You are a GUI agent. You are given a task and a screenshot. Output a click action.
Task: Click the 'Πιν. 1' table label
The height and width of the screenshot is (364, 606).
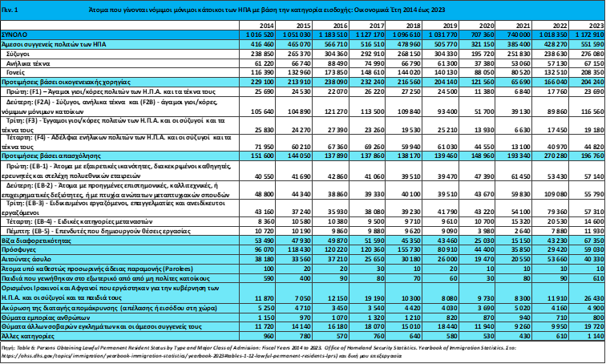12,8
